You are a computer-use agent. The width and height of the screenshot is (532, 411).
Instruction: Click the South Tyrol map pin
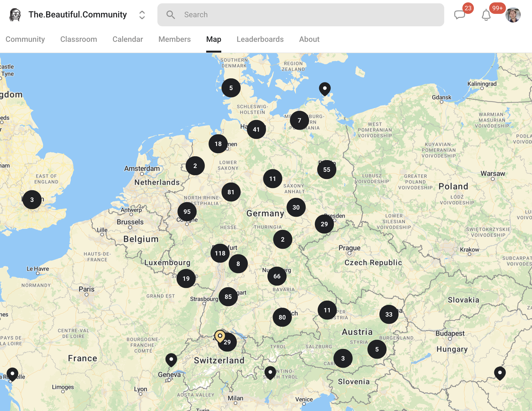(x=270, y=372)
